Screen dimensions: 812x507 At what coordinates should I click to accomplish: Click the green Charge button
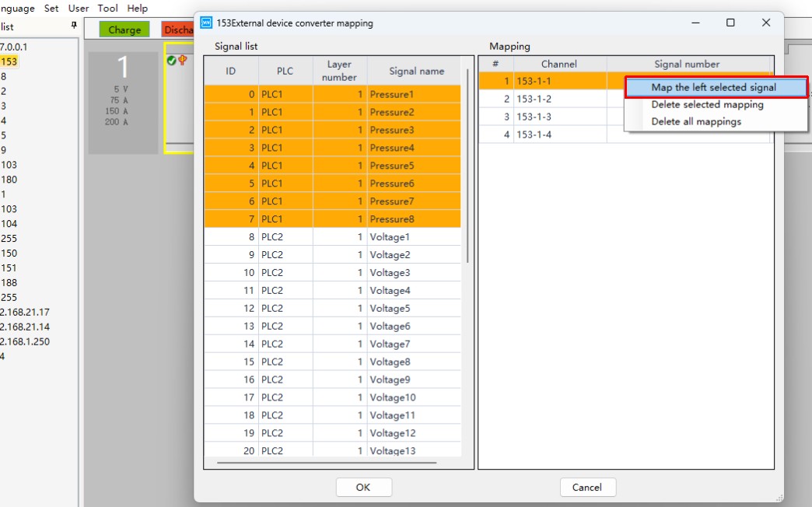(124, 30)
